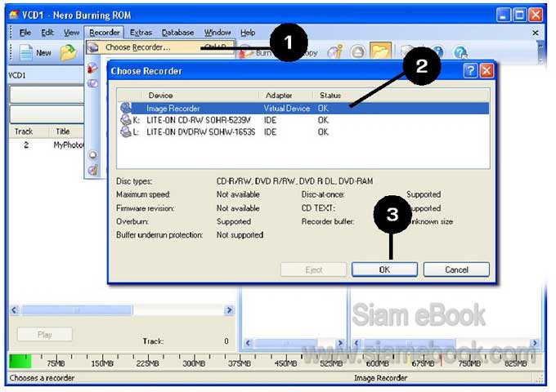Click the Image Recorder device icon
The height and width of the screenshot is (392, 556).
(x=126, y=108)
